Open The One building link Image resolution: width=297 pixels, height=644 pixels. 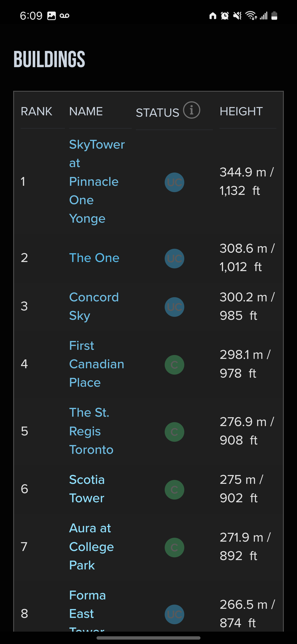(94, 258)
